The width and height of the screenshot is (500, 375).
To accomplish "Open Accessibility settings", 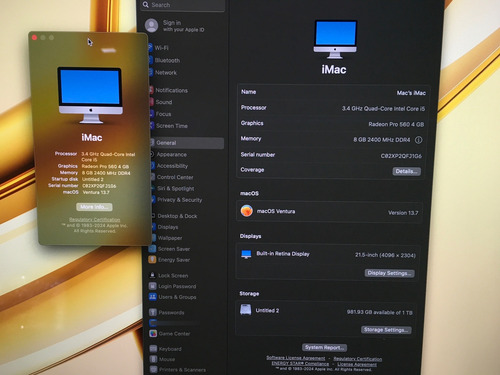I will click(172, 166).
